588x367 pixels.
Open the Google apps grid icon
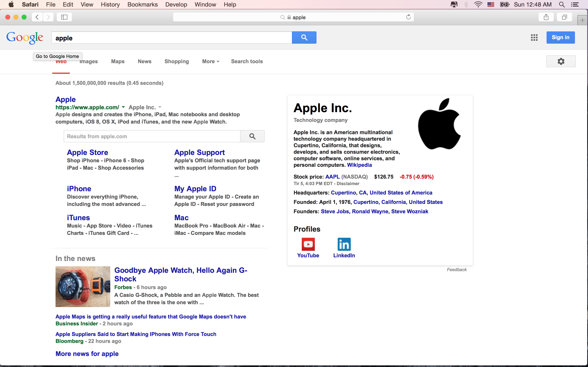click(534, 37)
